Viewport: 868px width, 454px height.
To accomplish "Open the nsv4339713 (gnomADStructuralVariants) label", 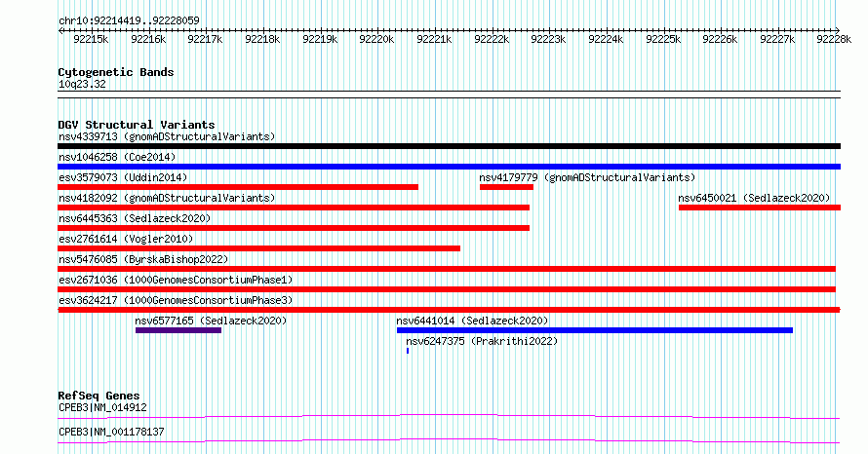I will pyautogui.click(x=167, y=136).
